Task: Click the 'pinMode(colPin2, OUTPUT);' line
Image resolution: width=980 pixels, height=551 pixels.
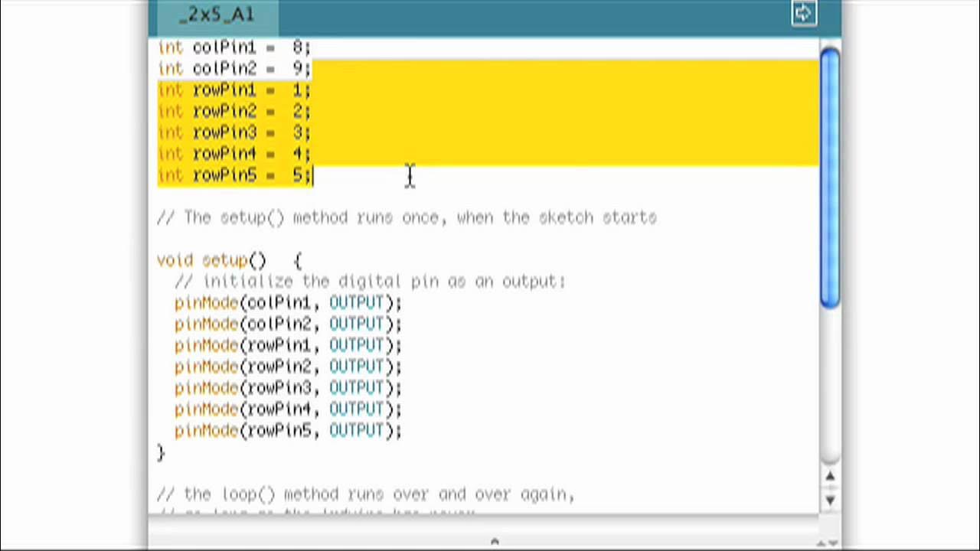Action: pos(288,324)
